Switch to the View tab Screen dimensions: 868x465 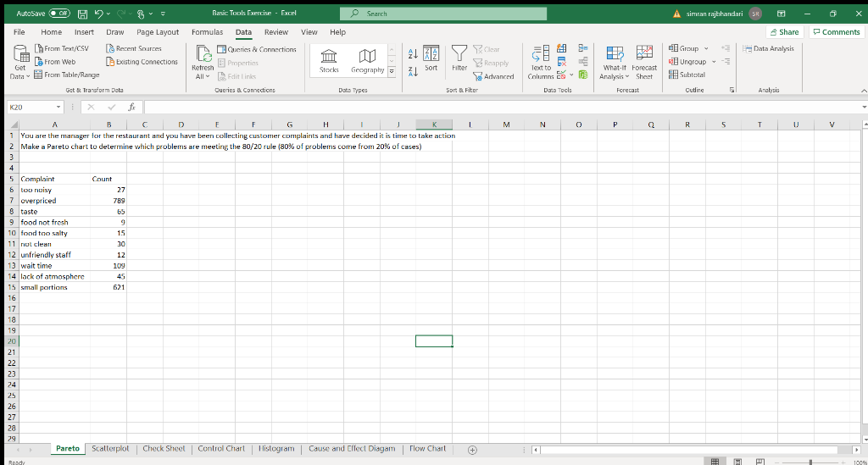coord(309,32)
